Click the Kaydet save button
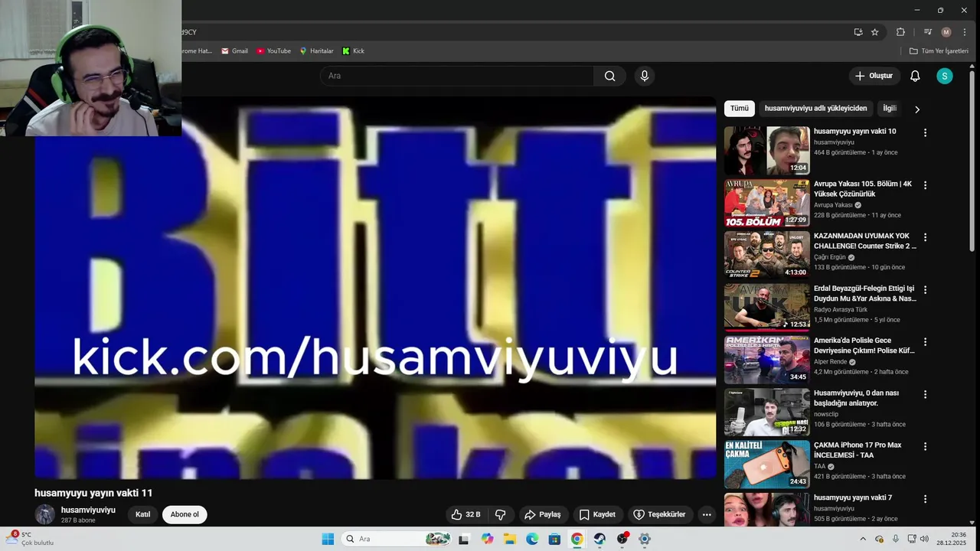The image size is (980, 551). point(597,514)
